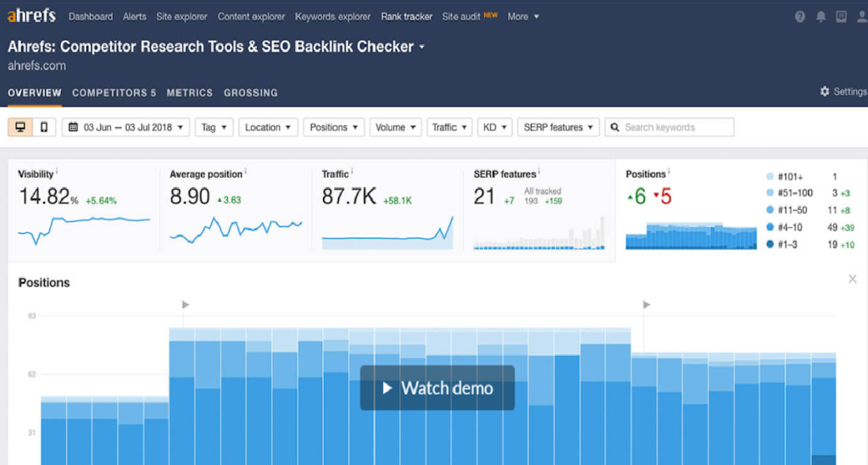This screenshot has height=465, width=868.
Task: Click the ahrefs logo
Action: tap(31, 15)
